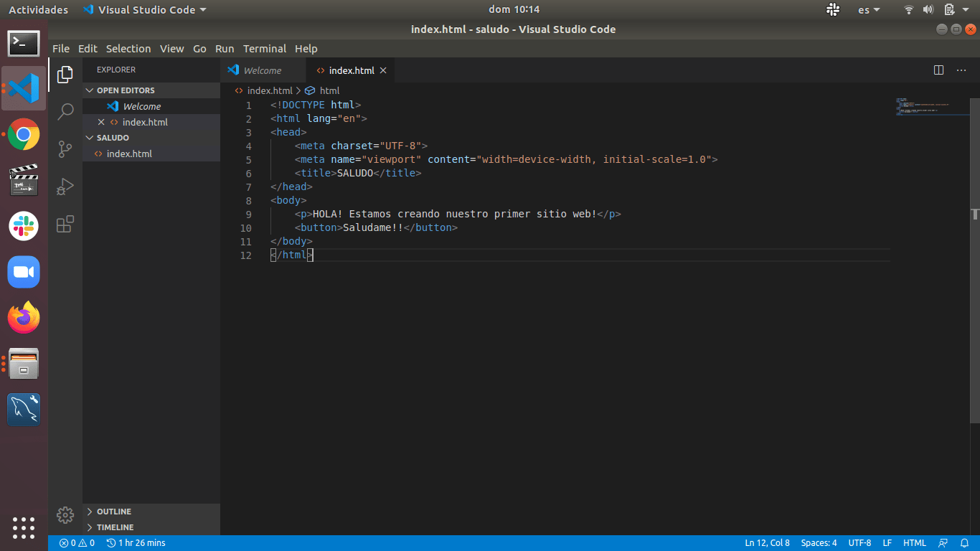Launch Google Chrome from the dock
The height and width of the screenshot is (551, 980).
(24, 134)
